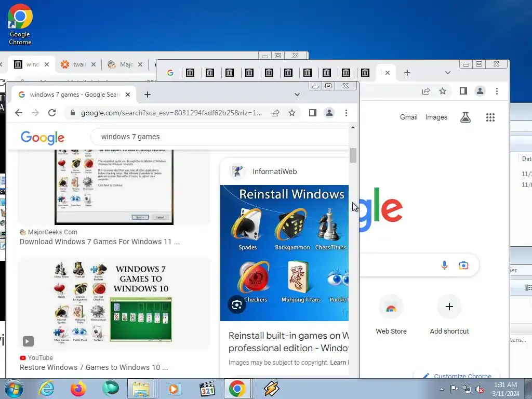Close the windows 7 games - Google Search tab
This screenshot has width=532, height=399.
tap(128, 95)
